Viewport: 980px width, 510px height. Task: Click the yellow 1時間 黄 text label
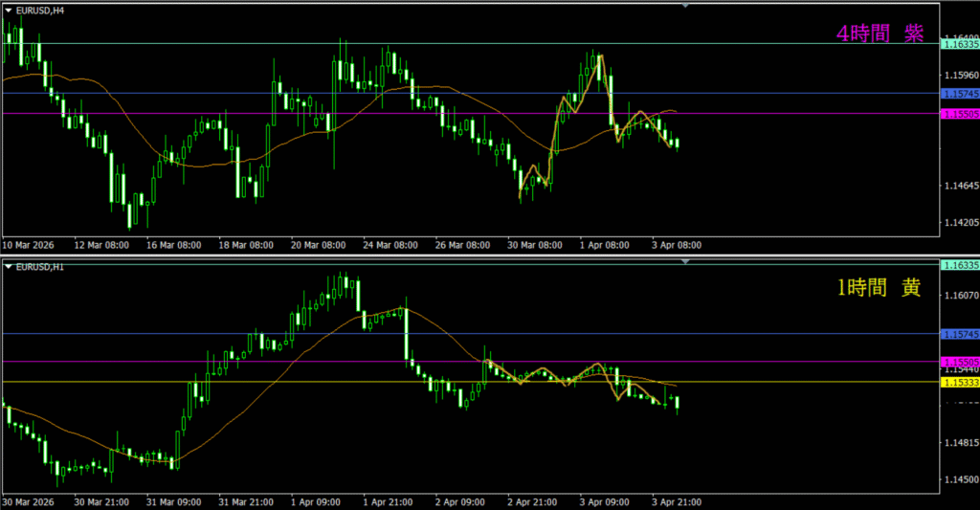pos(880,288)
